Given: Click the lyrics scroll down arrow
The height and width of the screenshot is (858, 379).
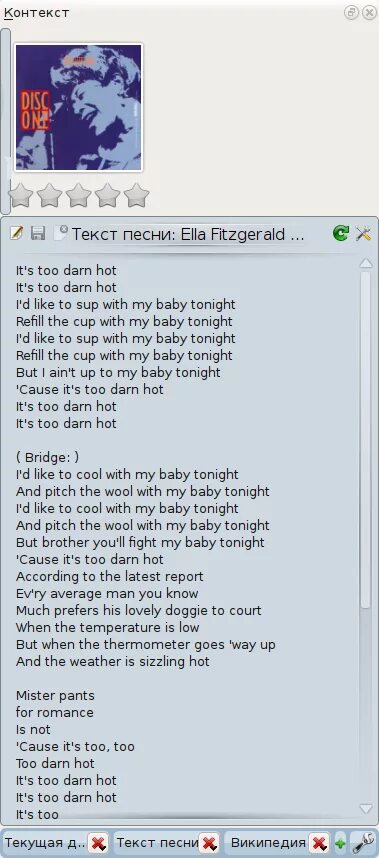Looking at the screenshot, I should point(366,808).
